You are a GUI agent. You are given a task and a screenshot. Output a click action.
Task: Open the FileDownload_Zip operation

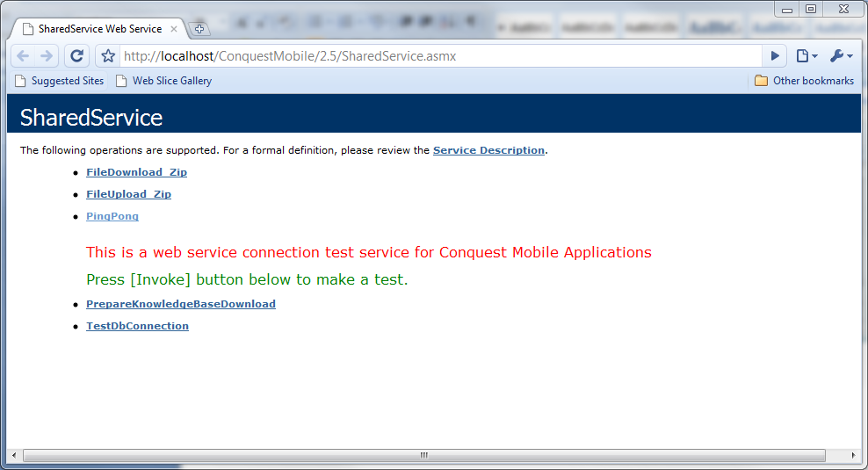tap(136, 172)
